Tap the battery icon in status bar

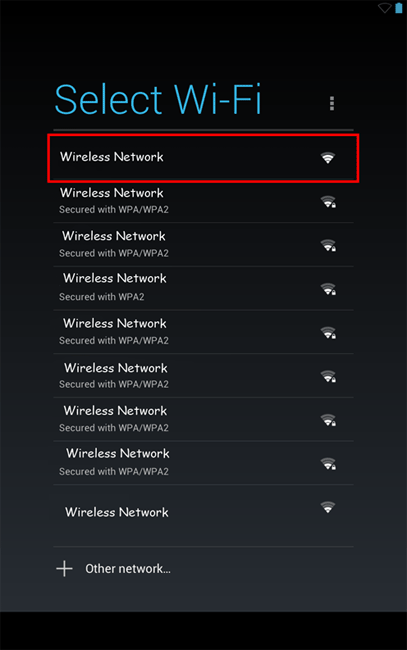pyautogui.click(x=399, y=8)
